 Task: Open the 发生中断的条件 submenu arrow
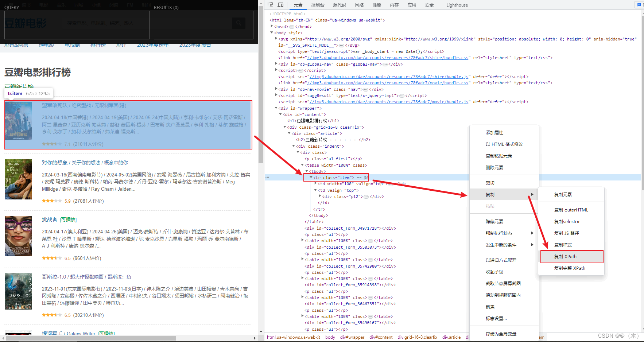click(532, 245)
